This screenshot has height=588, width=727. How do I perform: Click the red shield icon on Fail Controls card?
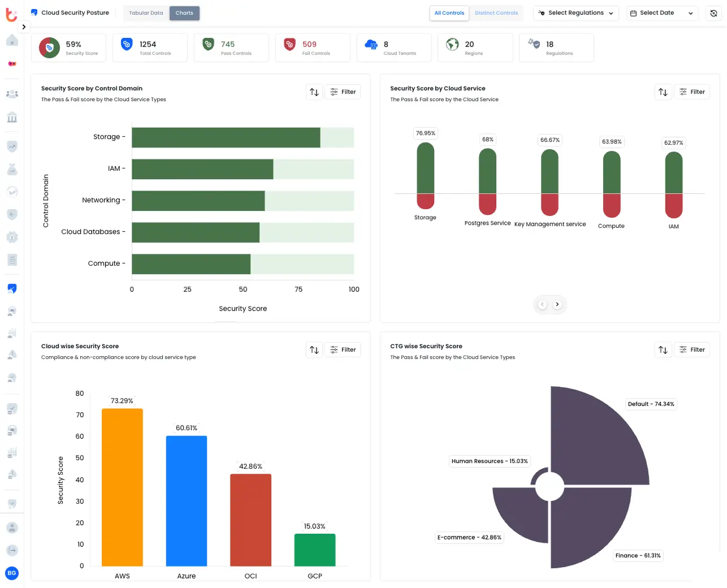click(289, 44)
